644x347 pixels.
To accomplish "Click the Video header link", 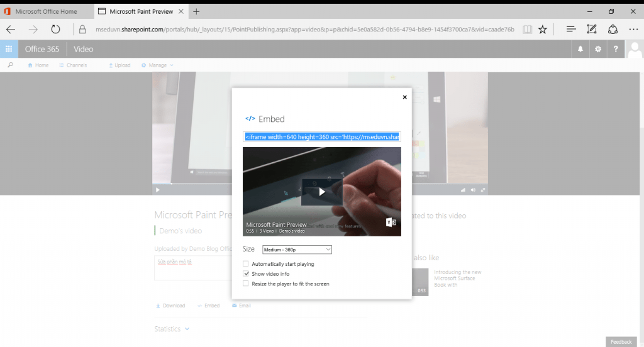I will [x=84, y=49].
